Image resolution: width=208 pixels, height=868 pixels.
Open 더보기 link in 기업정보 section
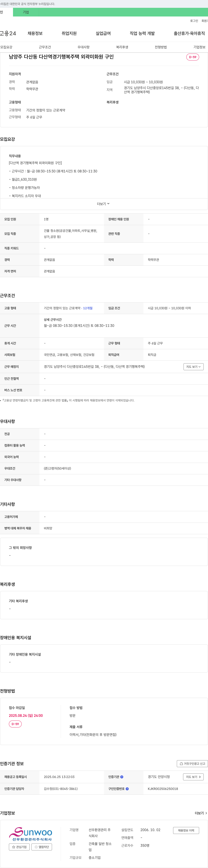click(x=201, y=813)
